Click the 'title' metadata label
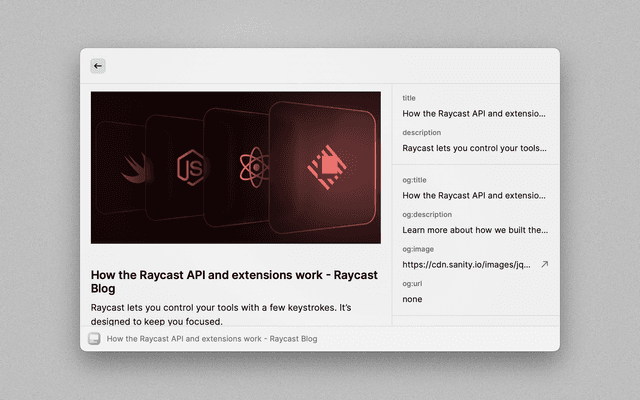 pos(409,98)
